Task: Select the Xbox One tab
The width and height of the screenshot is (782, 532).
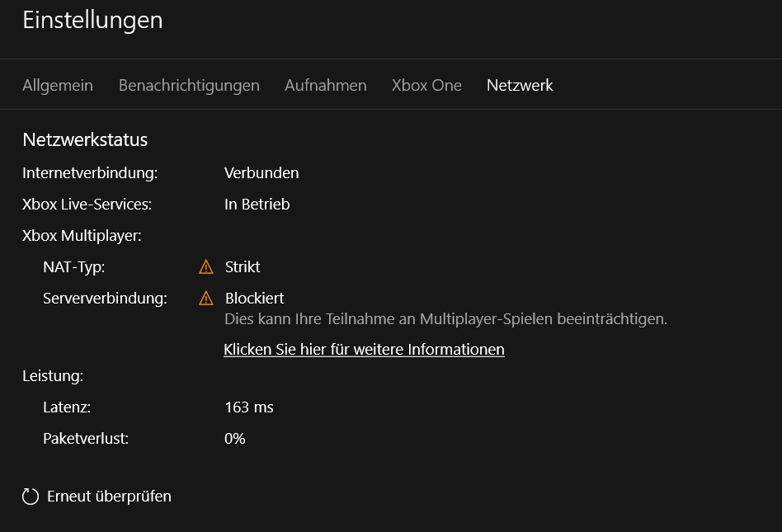Action: pos(426,85)
